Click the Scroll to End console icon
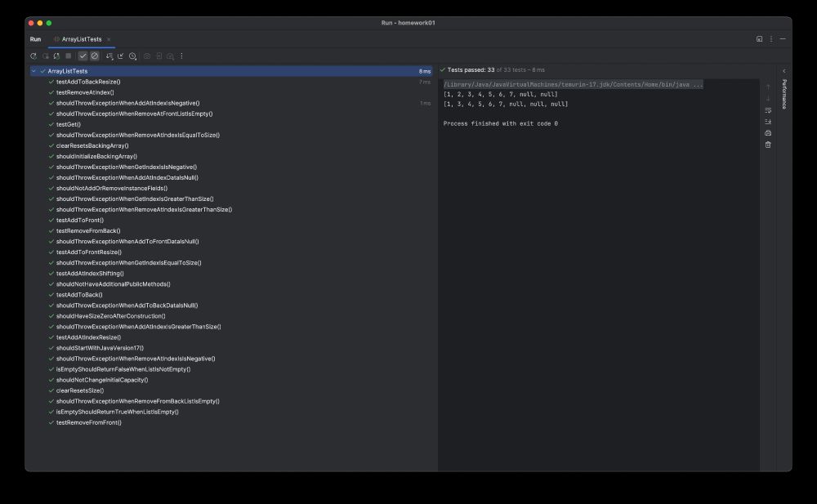 click(766, 121)
